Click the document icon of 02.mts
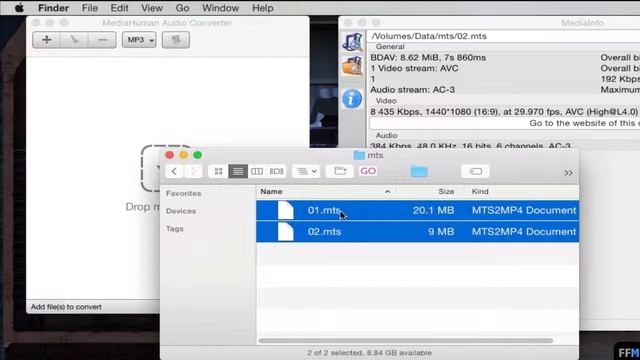This screenshot has width=640, height=360. (x=286, y=232)
